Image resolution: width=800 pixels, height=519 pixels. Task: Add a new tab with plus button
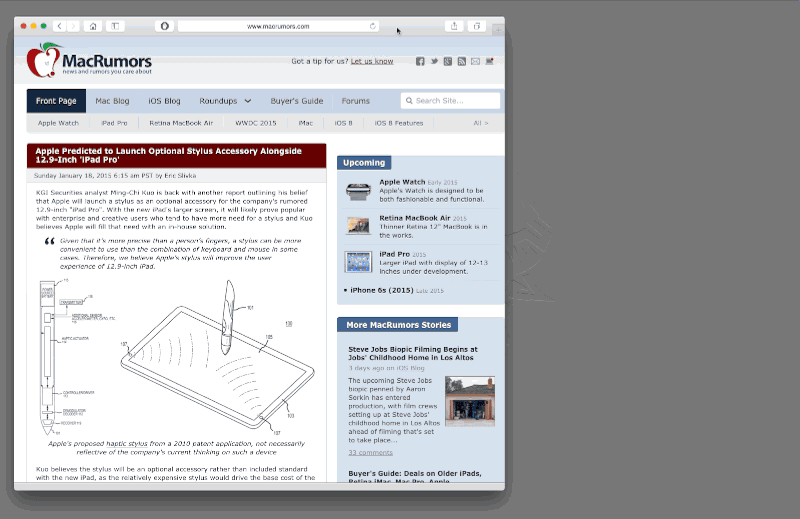(x=498, y=30)
